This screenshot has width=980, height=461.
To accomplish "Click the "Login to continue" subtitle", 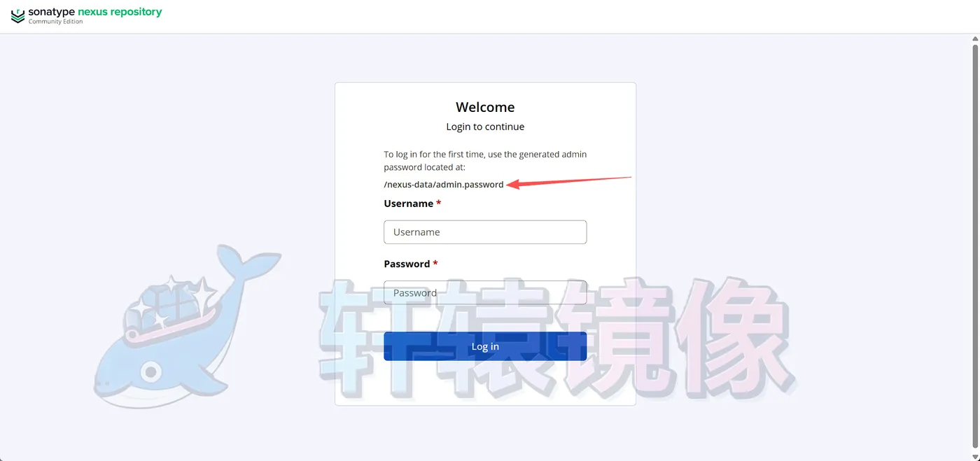I will pyautogui.click(x=485, y=127).
